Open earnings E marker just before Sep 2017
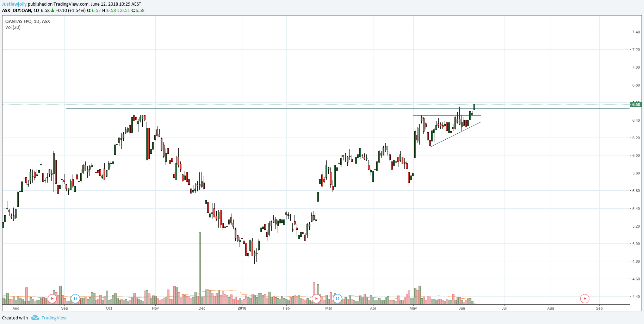This screenshot has height=324, width=644. tap(52, 299)
